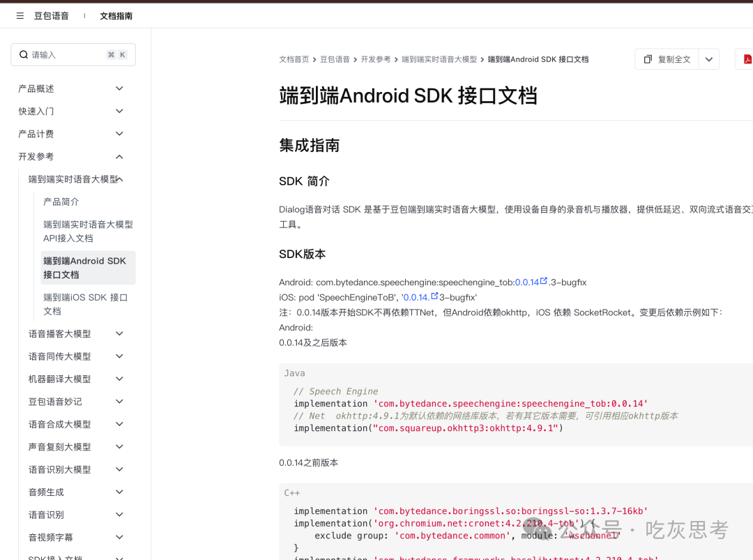Collapse the 开发参考 section
Image resolution: width=753 pixels, height=560 pixels.
pos(120,157)
